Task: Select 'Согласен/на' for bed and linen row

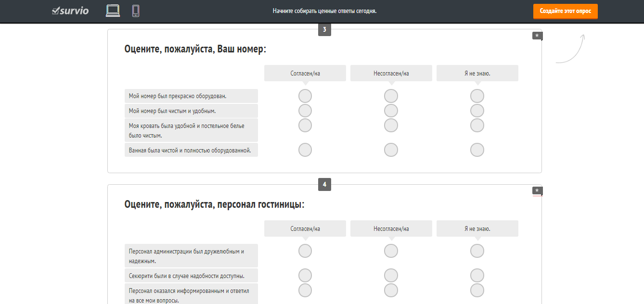Action: coord(305,126)
